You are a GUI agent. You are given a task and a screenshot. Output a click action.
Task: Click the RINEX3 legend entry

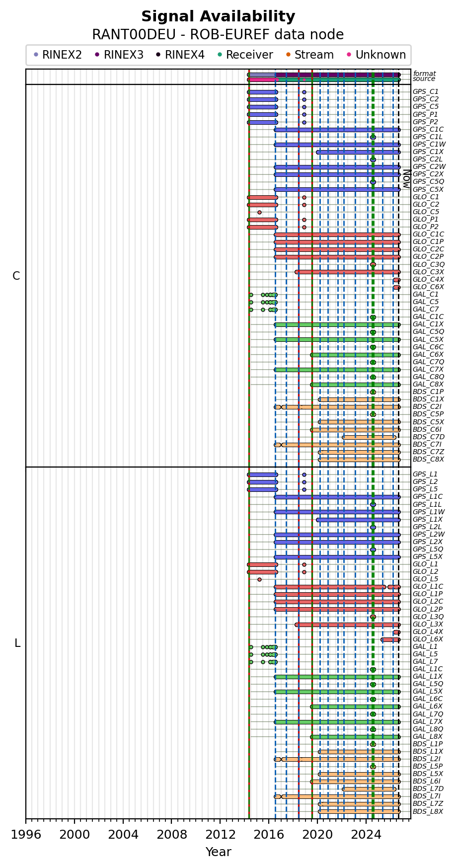tap(119, 55)
